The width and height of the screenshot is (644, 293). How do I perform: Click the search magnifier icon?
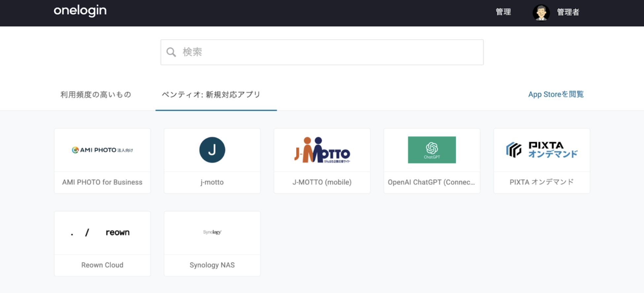tap(171, 52)
